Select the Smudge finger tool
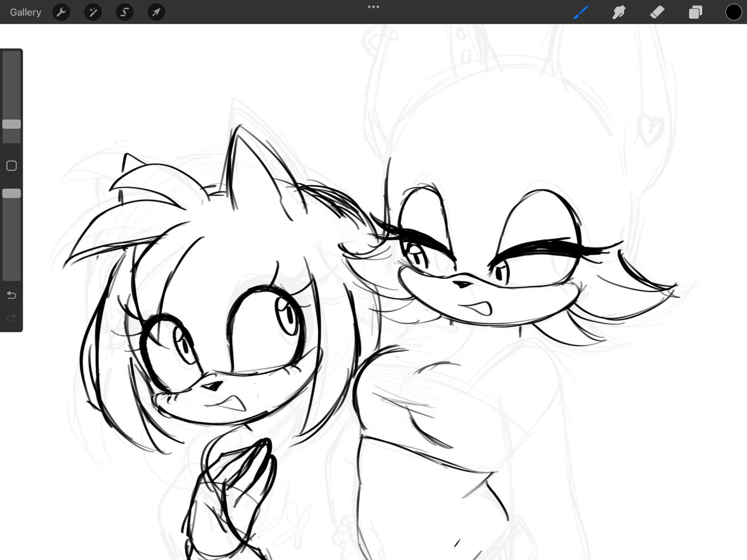 (619, 12)
